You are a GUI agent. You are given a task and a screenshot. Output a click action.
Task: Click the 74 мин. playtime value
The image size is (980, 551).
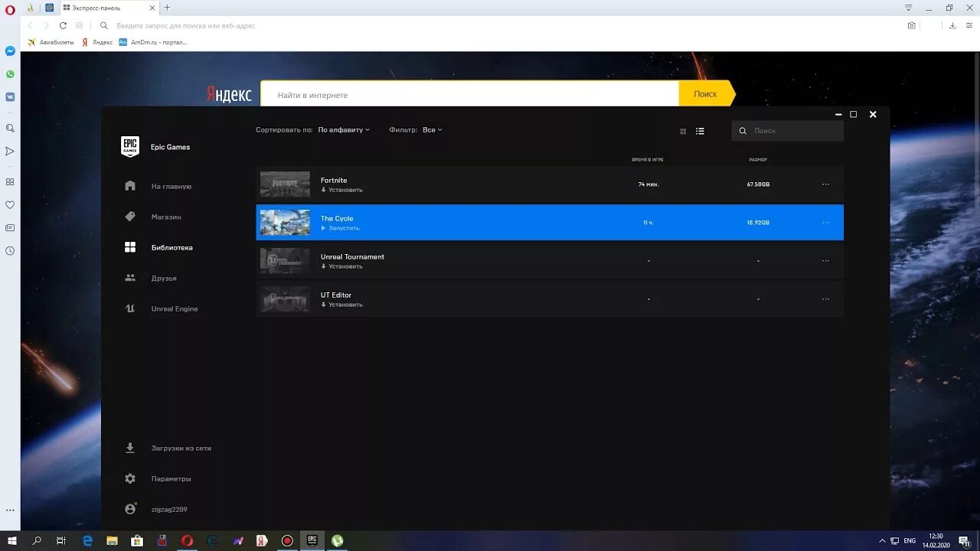point(648,184)
